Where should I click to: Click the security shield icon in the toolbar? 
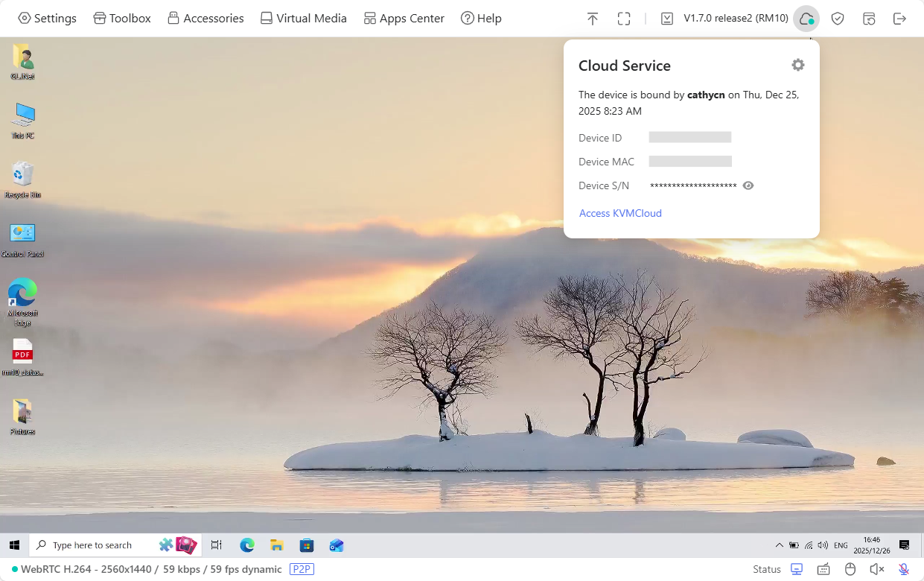[837, 18]
